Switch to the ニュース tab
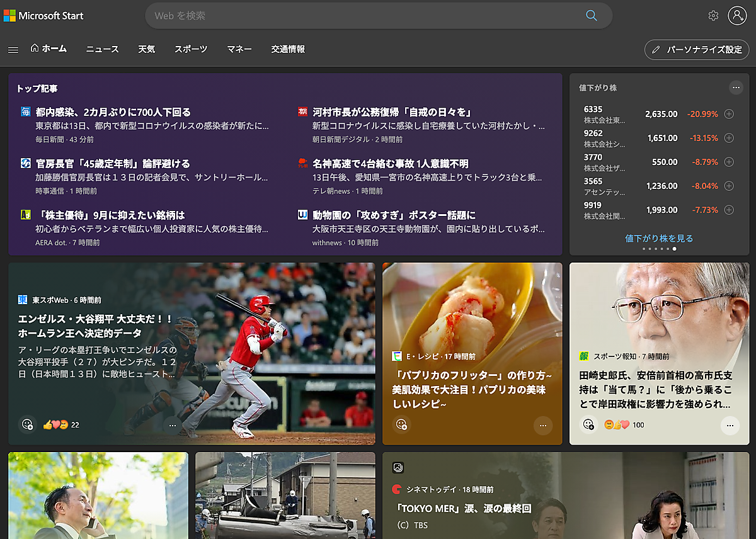This screenshot has height=539, width=756. click(x=102, y=49)
